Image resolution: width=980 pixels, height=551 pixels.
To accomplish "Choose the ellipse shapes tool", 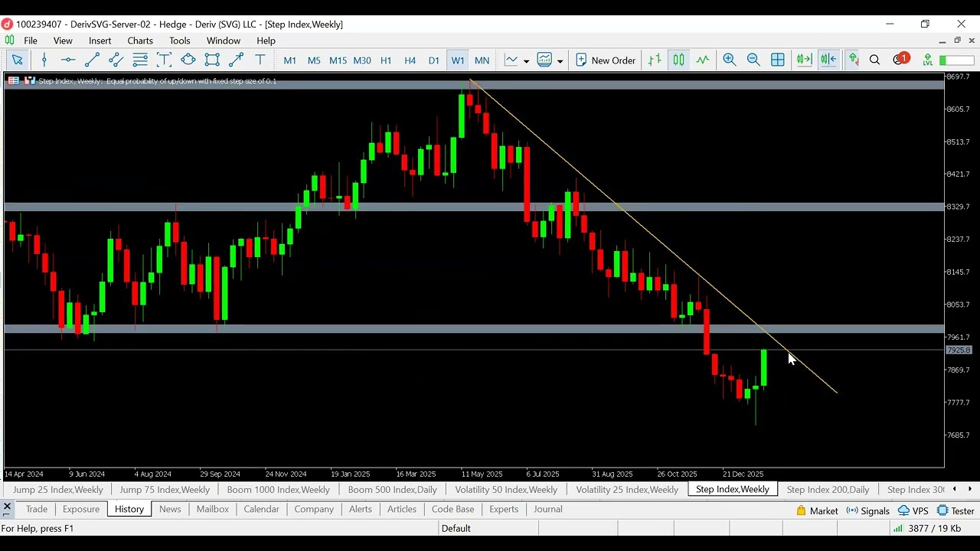I will (188, 60).
